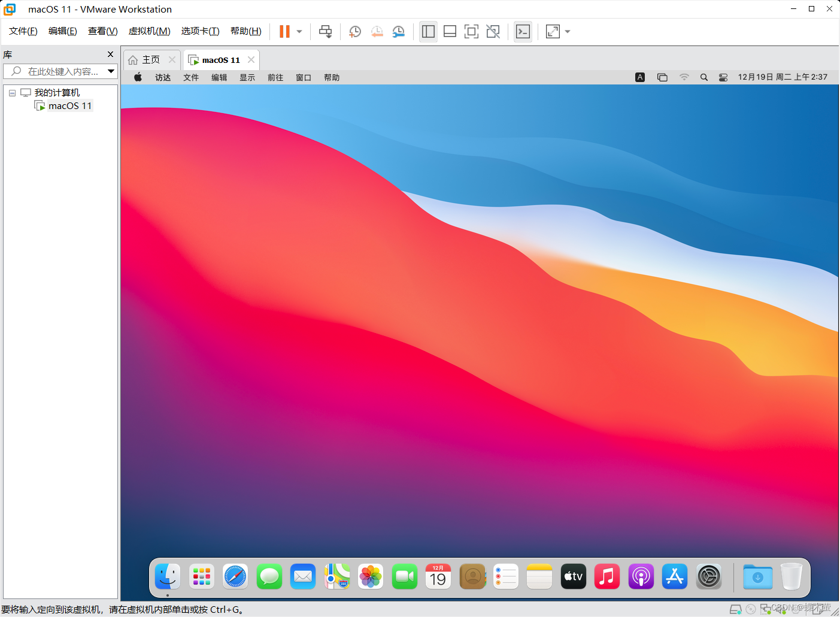Open macOS Control Center
The image size is (840, 617).
[723, 77]
